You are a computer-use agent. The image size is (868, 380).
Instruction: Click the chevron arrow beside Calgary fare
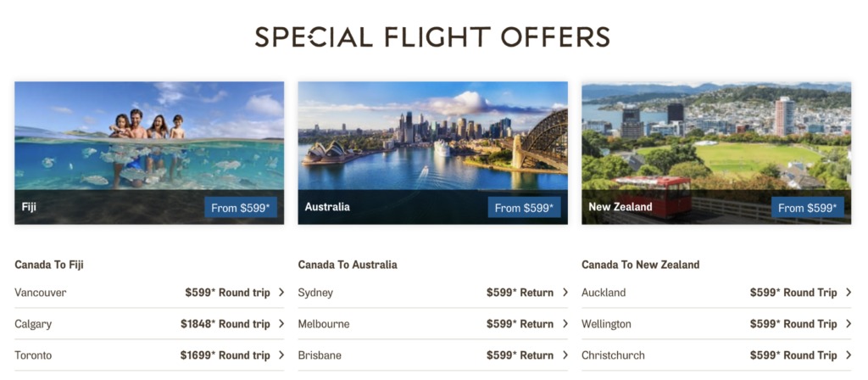281,323
